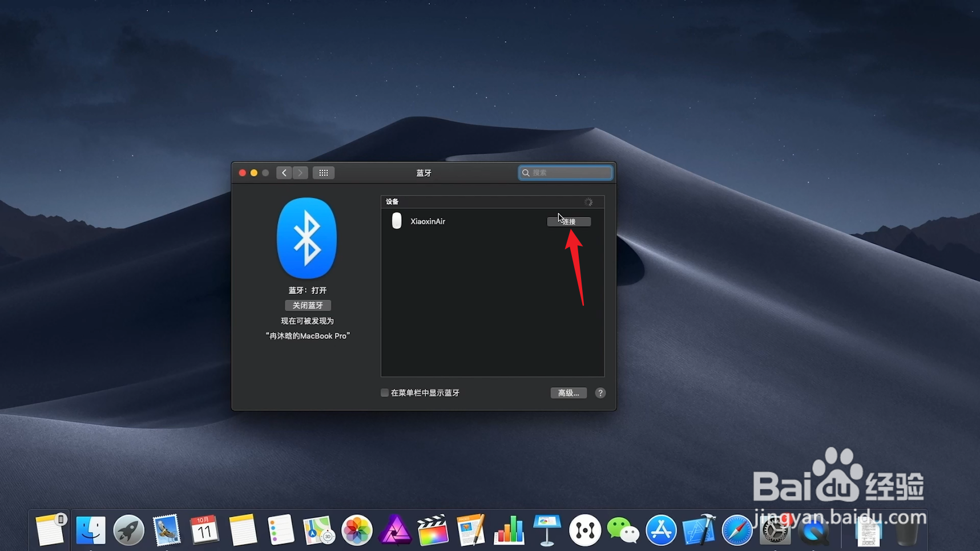Click System Preferences gear in the Dock

[x=775, y=532]
